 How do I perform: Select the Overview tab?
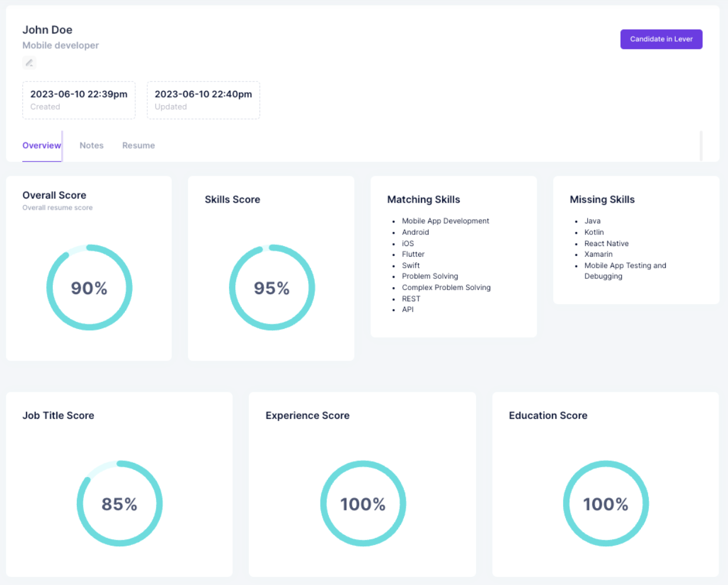click(x=42, y=146)
